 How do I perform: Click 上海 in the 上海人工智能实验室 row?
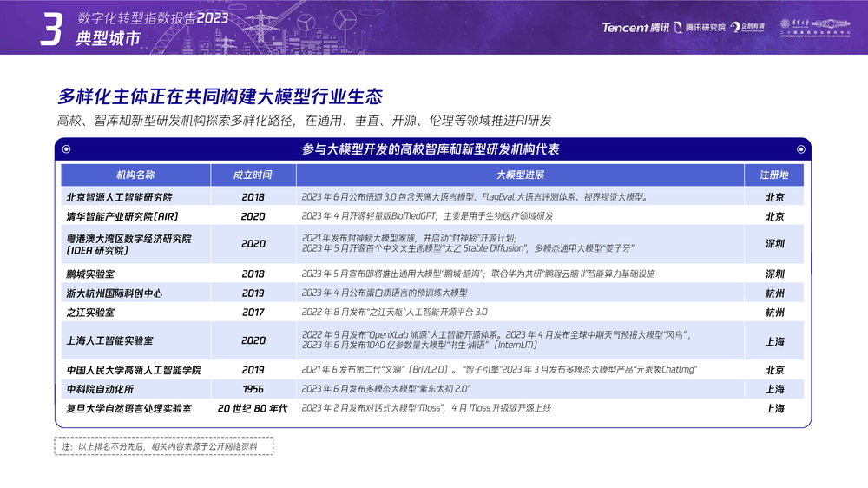point(774,342)
